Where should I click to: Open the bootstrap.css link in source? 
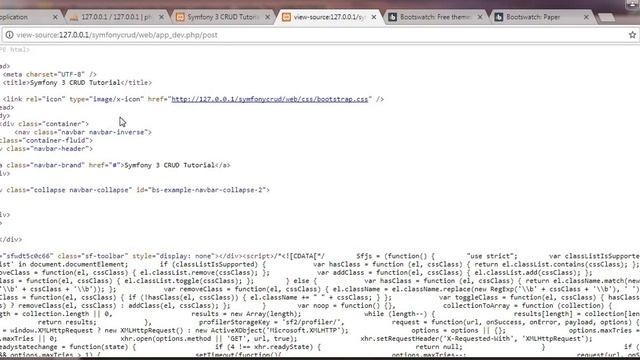[x=269, y=99]
